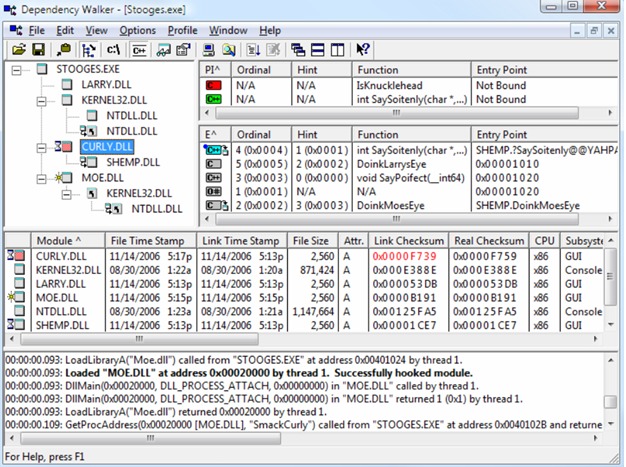
Task: Collapse the CURLY.DLL tree node
Action: (41, 148)
